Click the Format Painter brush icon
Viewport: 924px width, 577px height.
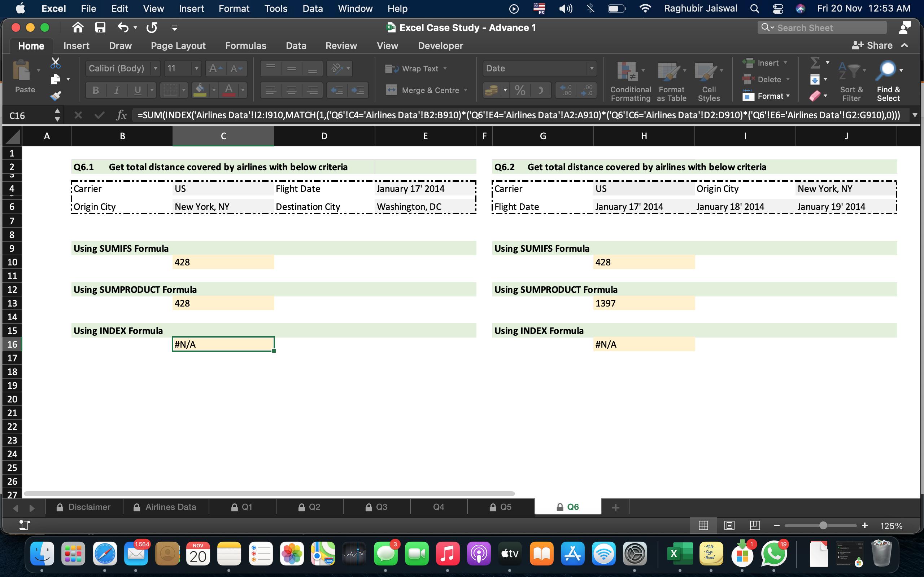pyautogui.click(x=56, y=96)
